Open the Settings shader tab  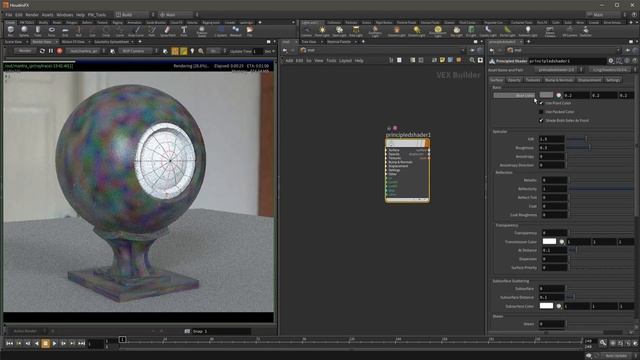click(613, 80)
